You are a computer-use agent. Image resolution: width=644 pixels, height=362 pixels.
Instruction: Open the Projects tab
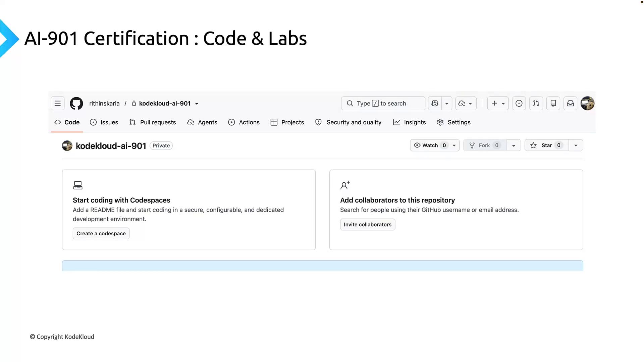287,122
